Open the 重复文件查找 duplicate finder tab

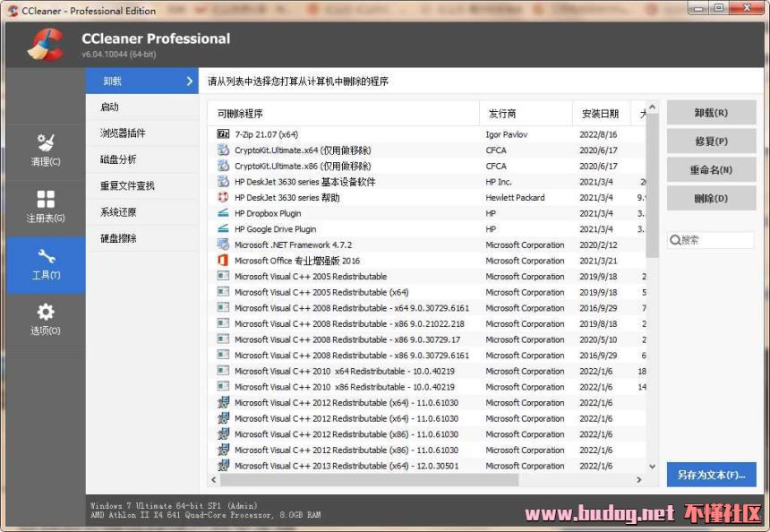142,185
